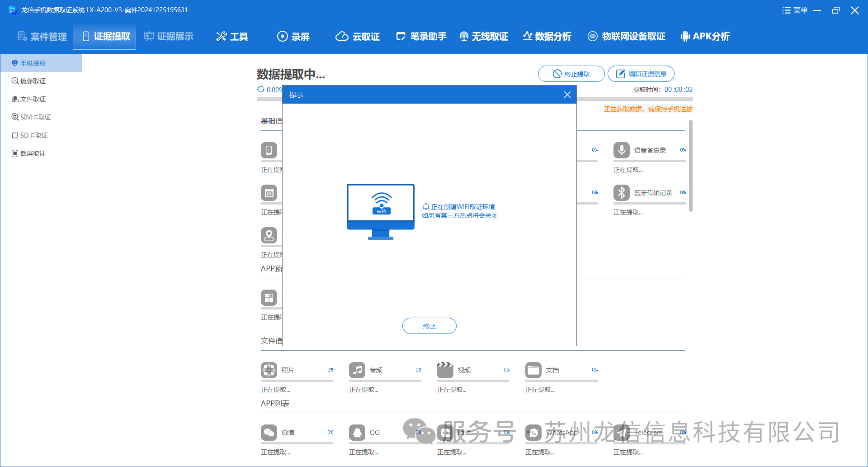
Task: Click the 蓝牙传输记录 bluetooth icon
Action: (x=621, y=193)
